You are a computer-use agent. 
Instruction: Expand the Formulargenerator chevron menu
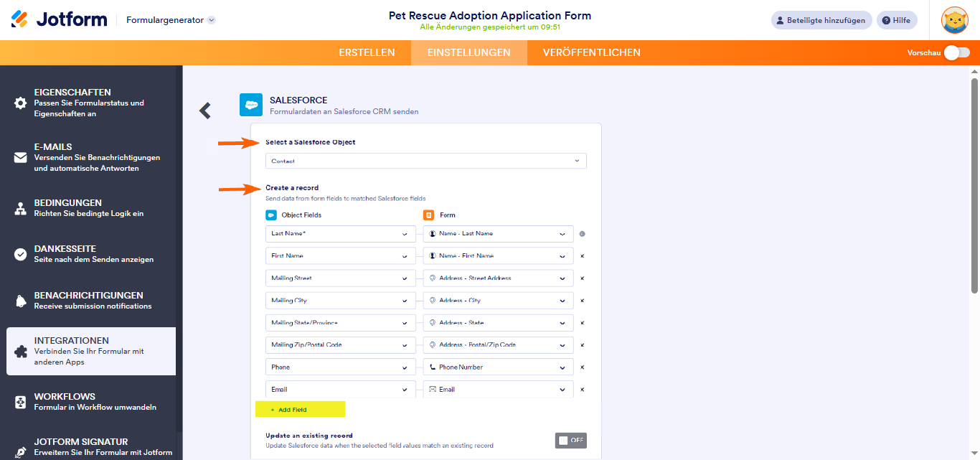pyautogui.click(x=211, y=20)
